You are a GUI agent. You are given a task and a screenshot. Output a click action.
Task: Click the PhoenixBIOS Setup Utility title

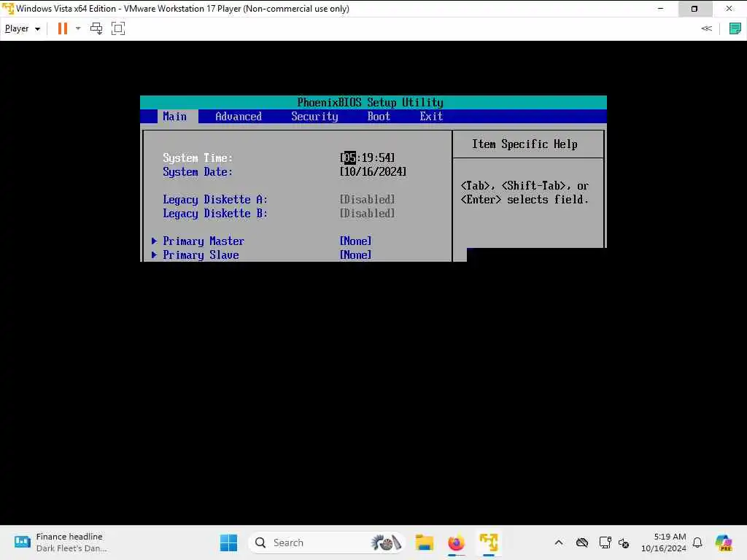pyautogui.click(x=370, y=102)
